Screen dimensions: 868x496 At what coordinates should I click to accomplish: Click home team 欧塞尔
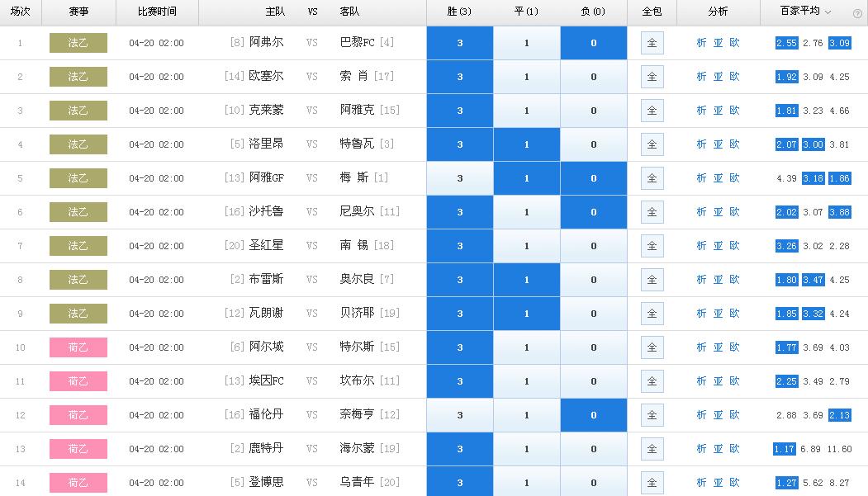point(266,76)
